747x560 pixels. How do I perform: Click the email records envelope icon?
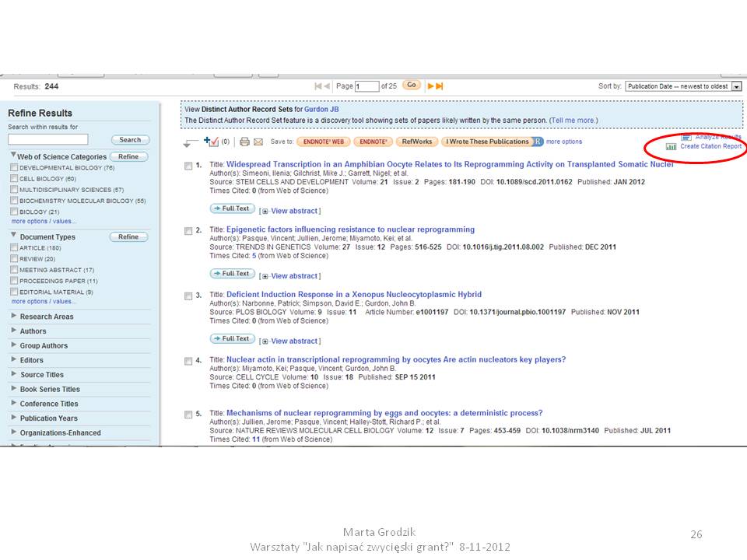pos(258,142)
